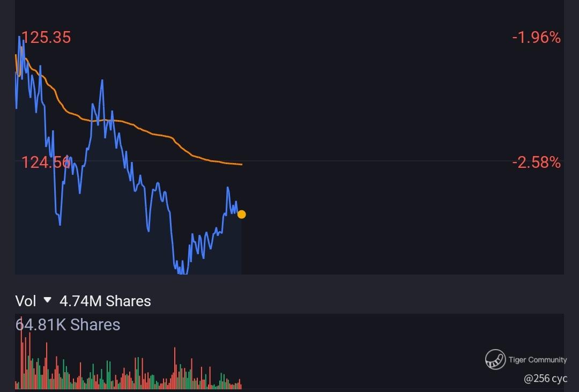Image resolution: width=579 pixels, height=392 pixels.
Task: Click the 4.74M Shares volume text
Action: pyautogui.click(x=105, y=301)
